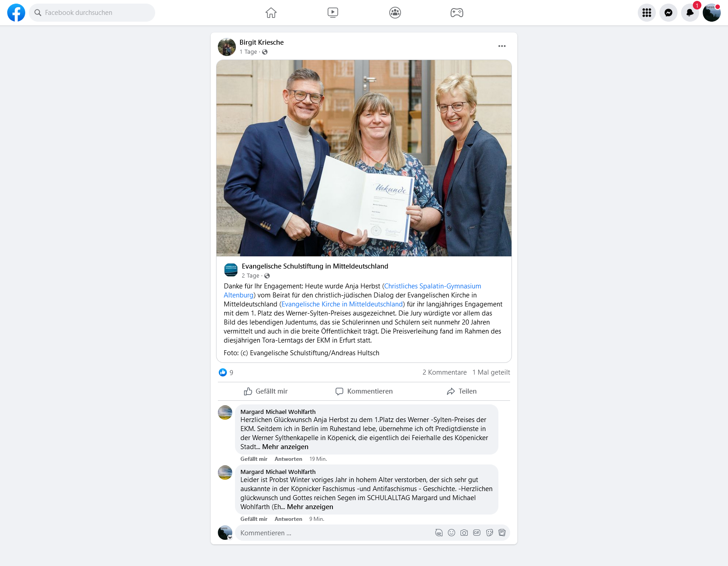Viewport: 728px width, 566px height.
Task: Share the post with Teilen
Action: point(462,391)
